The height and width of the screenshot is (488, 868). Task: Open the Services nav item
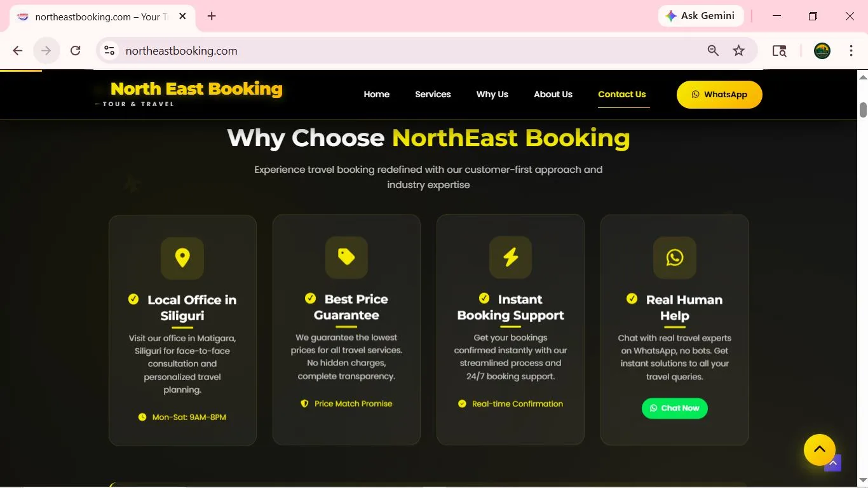[x=433, y=94]
